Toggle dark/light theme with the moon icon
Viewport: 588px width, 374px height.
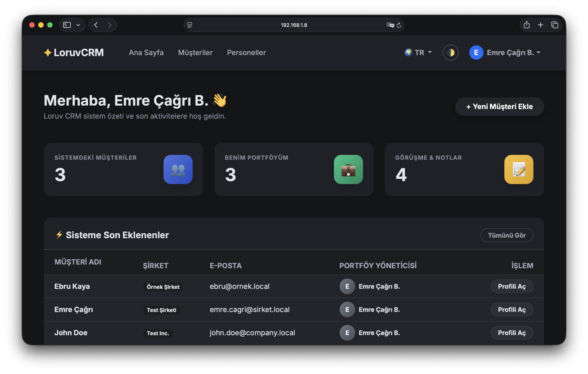coord(450,52)
